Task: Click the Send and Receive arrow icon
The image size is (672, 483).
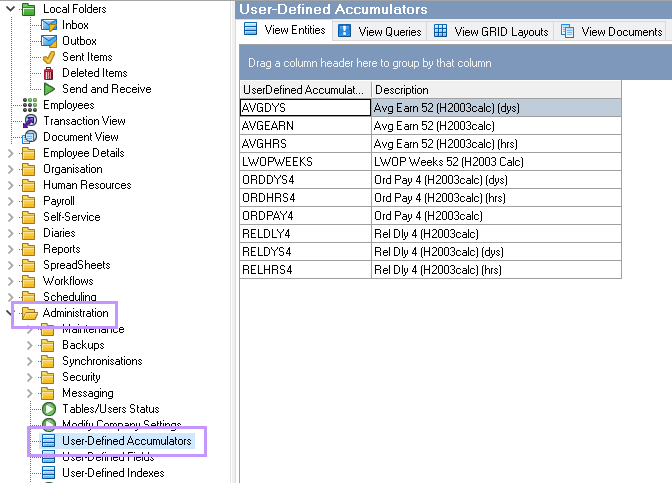Action: (48, 89)
